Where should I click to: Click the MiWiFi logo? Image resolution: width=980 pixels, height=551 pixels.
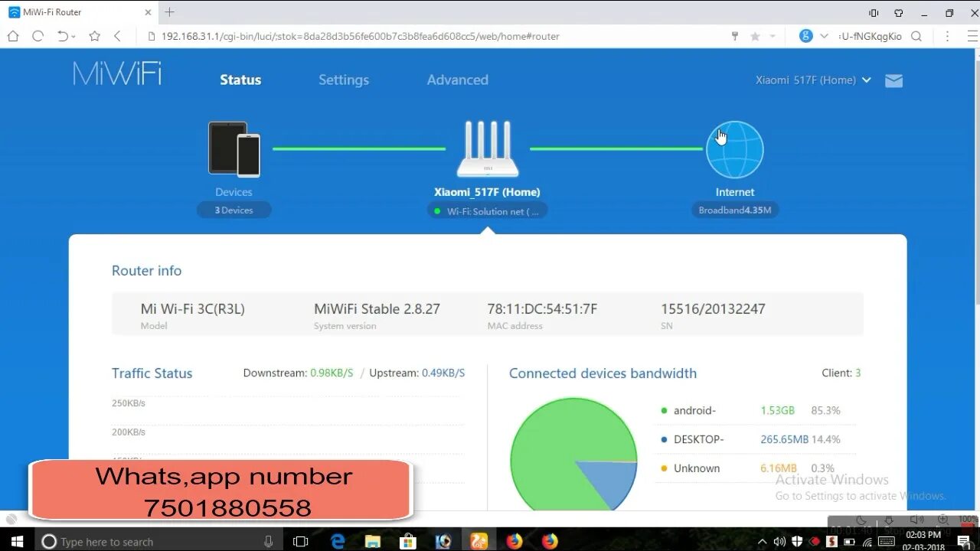(117, 74)
